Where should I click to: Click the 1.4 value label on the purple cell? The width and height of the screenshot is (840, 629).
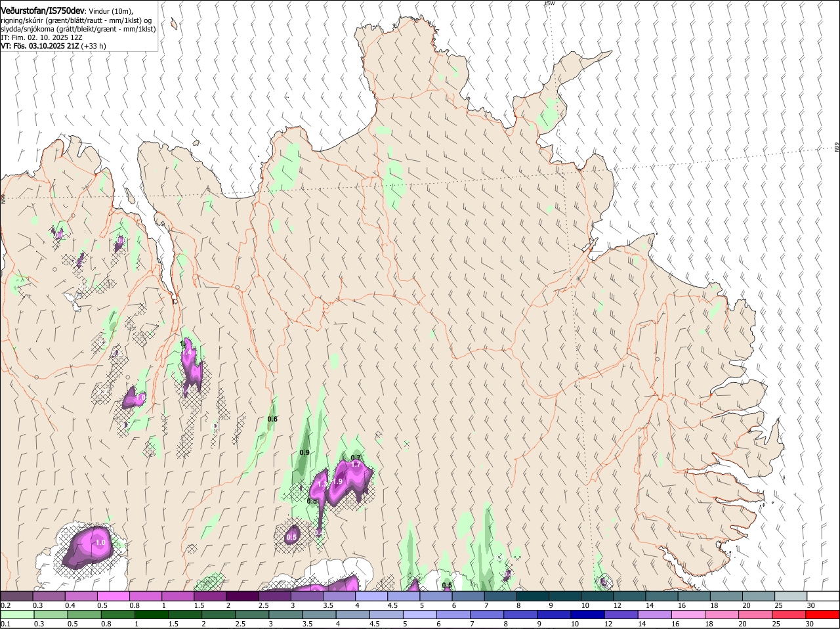[187, 353]
